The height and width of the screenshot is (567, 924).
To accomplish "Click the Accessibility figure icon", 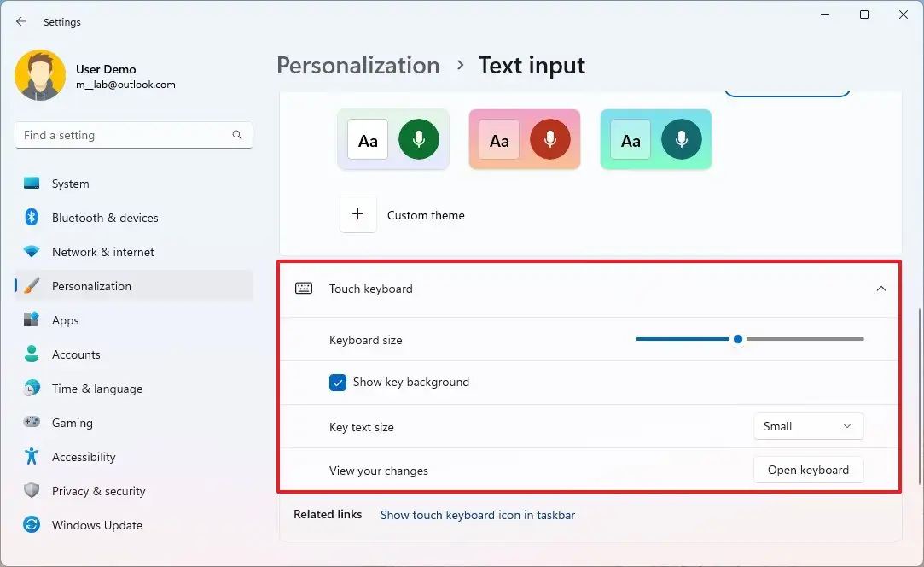I will 32,457.
